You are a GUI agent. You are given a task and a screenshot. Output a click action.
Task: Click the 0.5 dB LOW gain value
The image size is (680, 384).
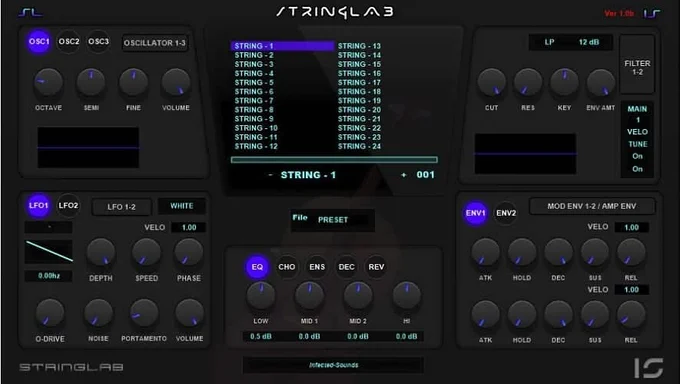coord(261,336)
